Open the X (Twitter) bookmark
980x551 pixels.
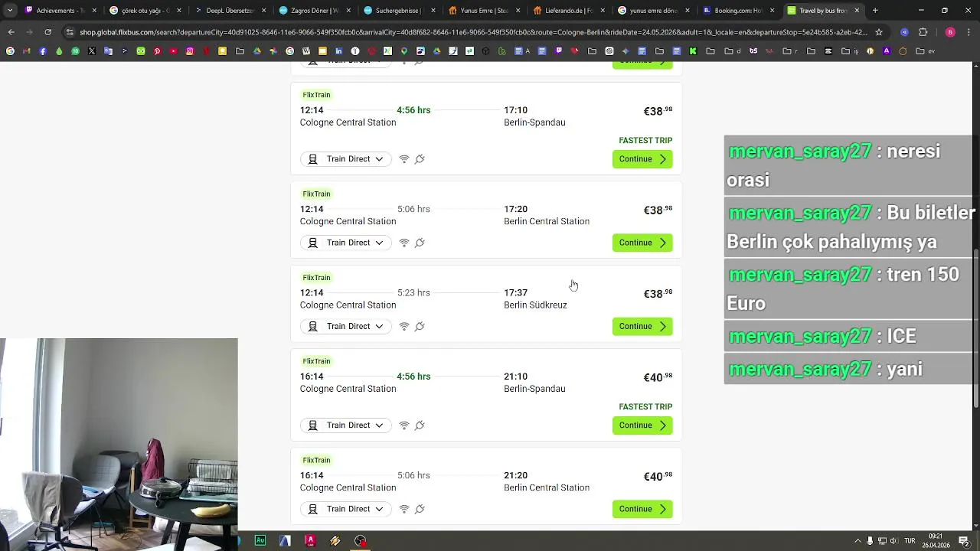pos(91,51)
